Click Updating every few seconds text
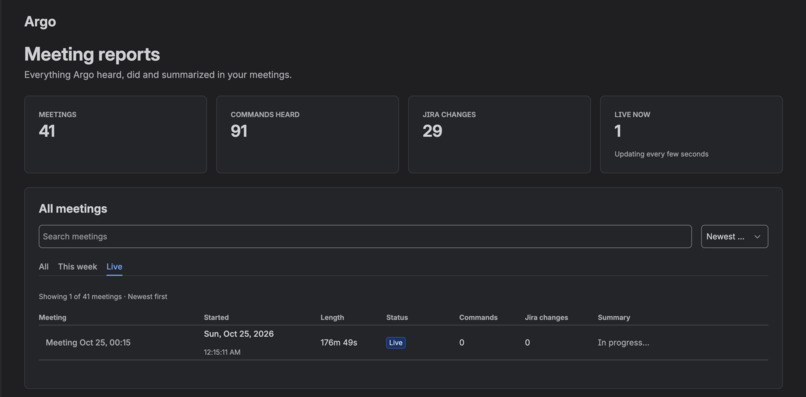This screenshot has width=806, height=397. coord(662,154)
